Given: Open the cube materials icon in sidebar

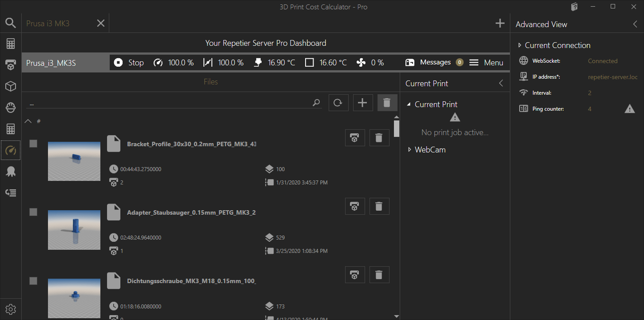Looking at the screenshot, I should tap(11, 86).
